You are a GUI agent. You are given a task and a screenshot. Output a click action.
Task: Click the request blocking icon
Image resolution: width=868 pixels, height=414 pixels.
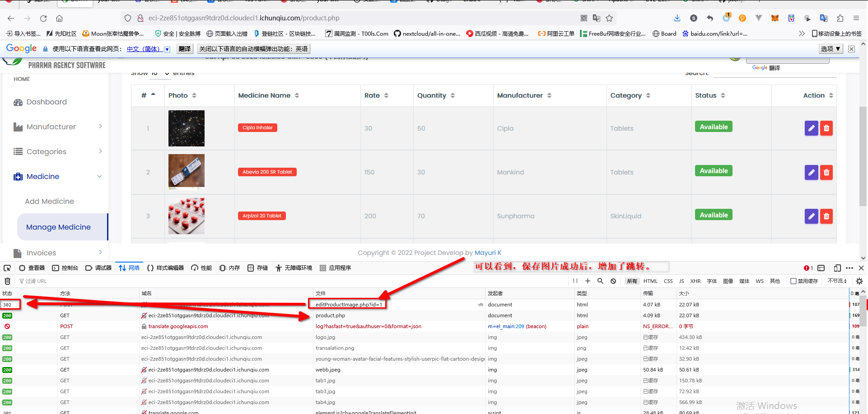[613, 281]
